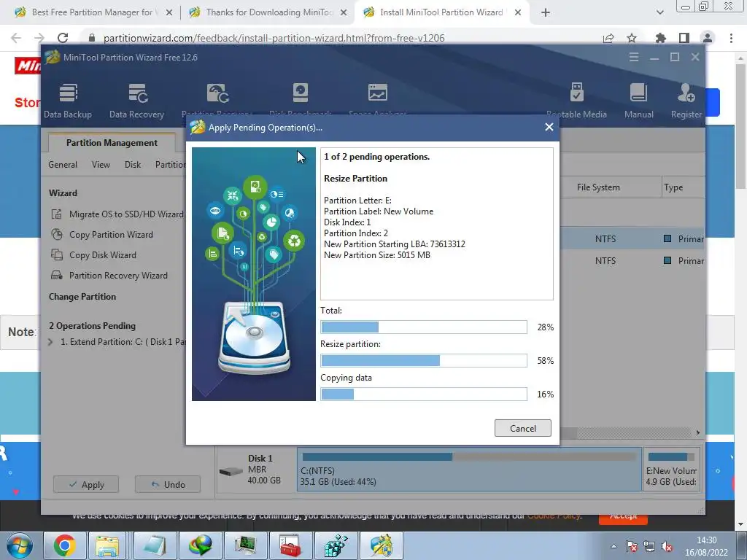Click Partition Recovery Wizard icon

tap(57, 275)
